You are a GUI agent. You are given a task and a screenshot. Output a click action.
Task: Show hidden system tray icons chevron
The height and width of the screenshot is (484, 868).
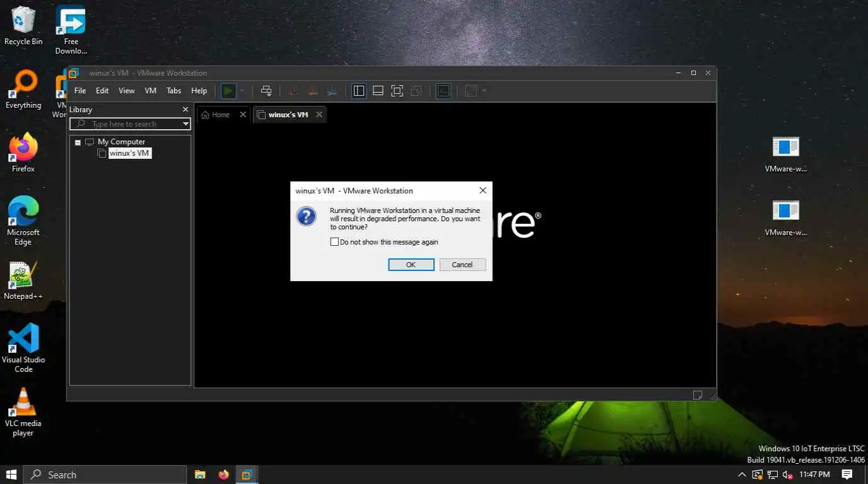pyautogui.click(x=742, y=475)
